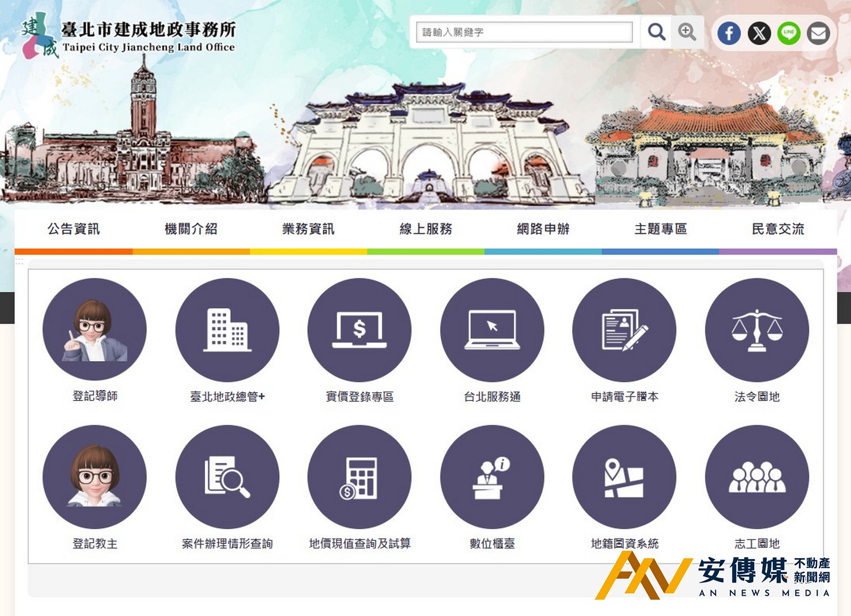Open 臺北地政總管+ building icon

click(227, 330)
